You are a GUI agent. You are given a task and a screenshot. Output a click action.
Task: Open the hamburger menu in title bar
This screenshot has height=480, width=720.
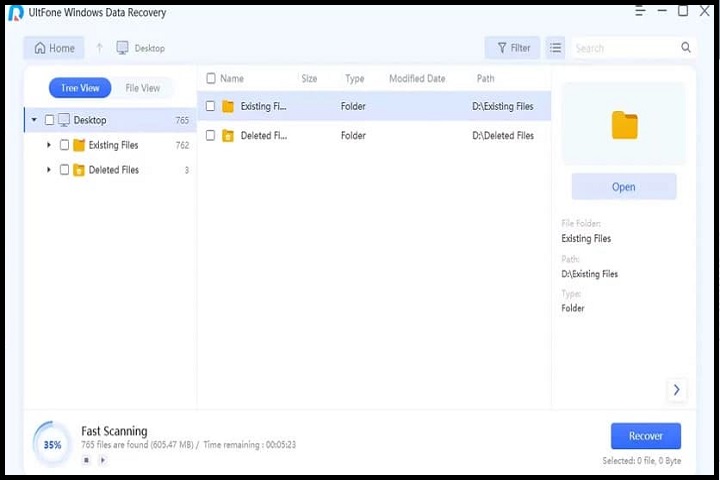coord(638,12)
